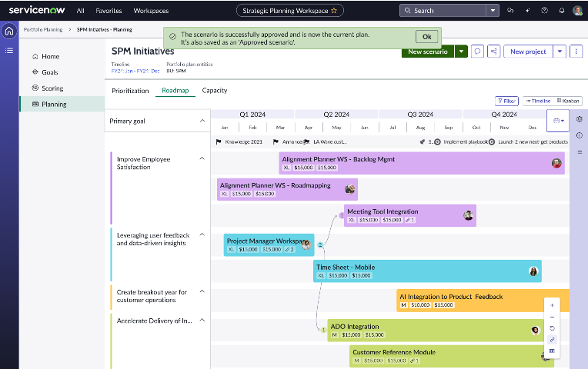Open the comments speech bubble icon
The height and width of the screenshot is (369, 588).
[x=477, y=52]
